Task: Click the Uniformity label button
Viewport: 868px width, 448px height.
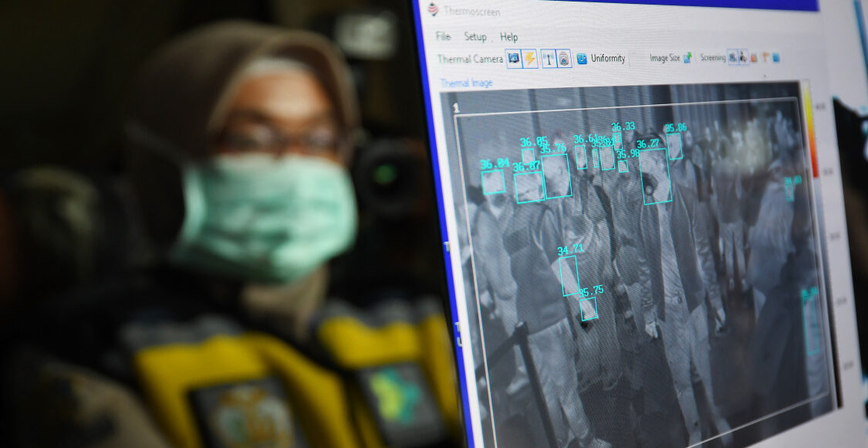Action: [x=608, y=58]
